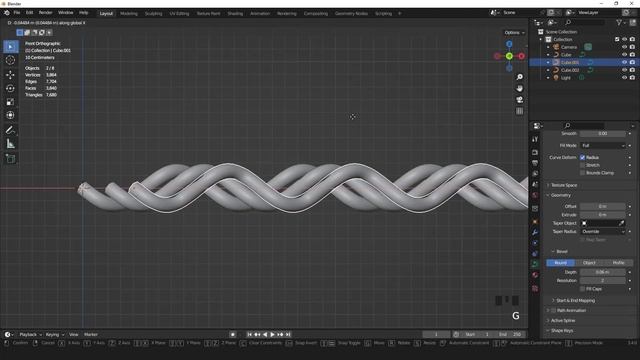Switch to the Modeling workspace tab
This screenshot has width=640, height=360.
pyautogui.click(x=129, y=13)
